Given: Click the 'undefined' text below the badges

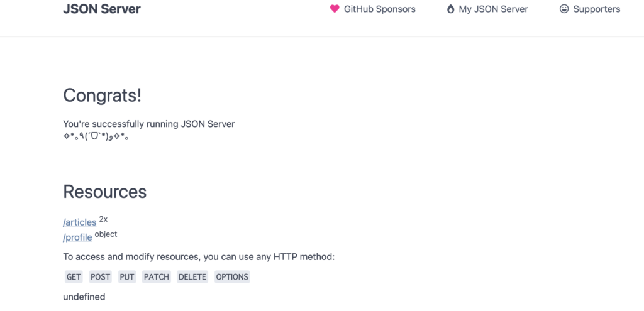Looking at the screenshot, I should click(84, 297).
